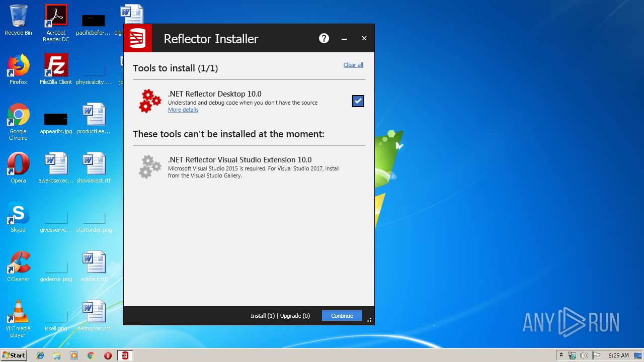
Task: Select the showlatest.rtf document icon
Action: (94, 168)
